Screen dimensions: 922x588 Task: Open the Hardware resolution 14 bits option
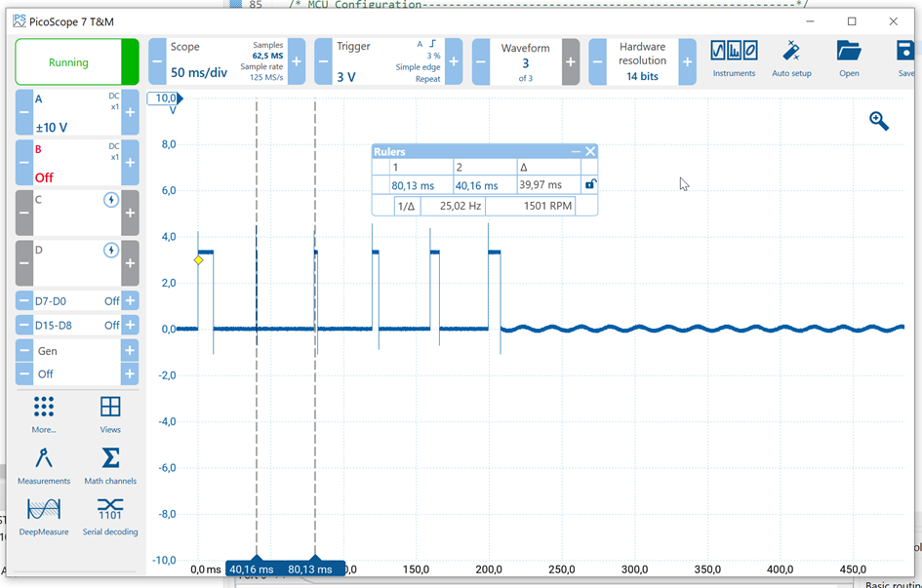pos(642,61)
